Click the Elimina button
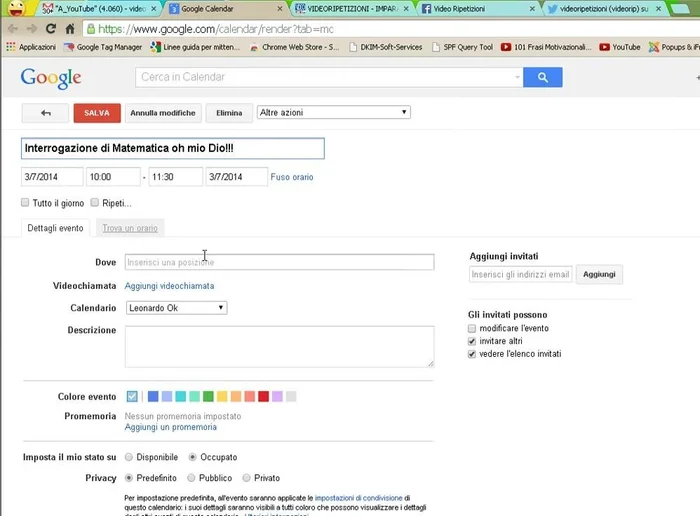This screenshot has height=516, width=700. tap(229, 113)
